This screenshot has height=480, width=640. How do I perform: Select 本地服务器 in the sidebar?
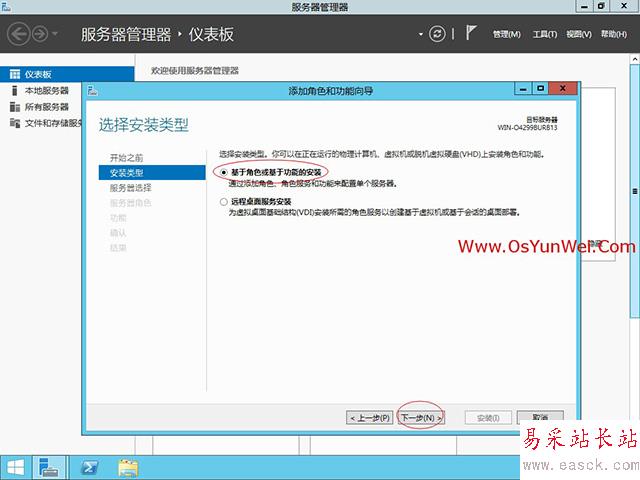tap(47, 90)
